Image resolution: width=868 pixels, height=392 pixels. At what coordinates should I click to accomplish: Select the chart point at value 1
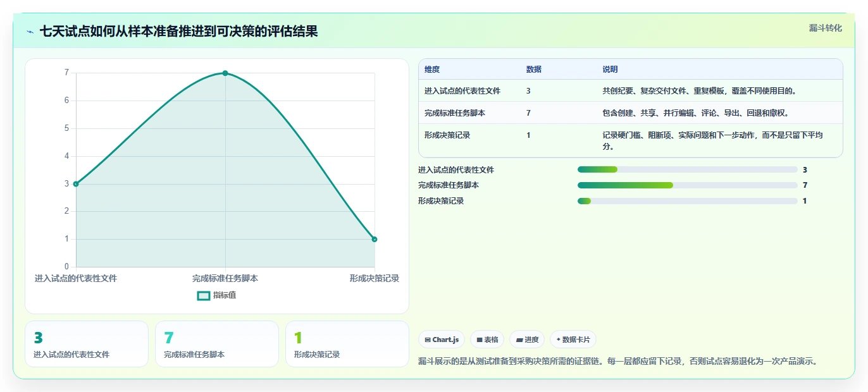pyautogui.click(x=375, y=239)
